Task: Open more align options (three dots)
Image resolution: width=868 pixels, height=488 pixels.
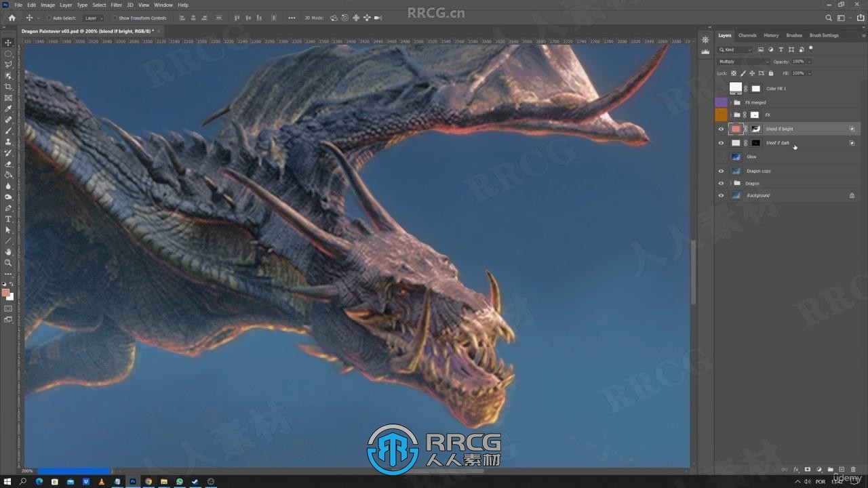Action: coord(292,18)
